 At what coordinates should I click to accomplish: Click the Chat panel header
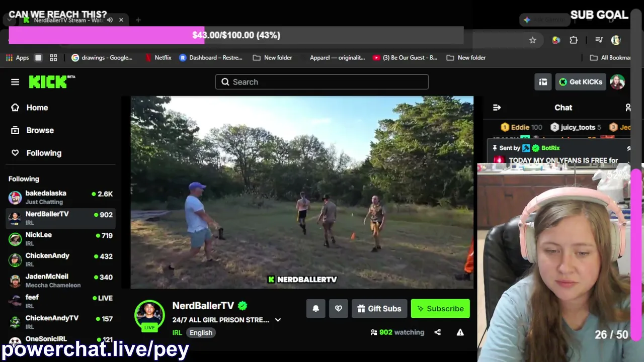[x=563, y=108]
